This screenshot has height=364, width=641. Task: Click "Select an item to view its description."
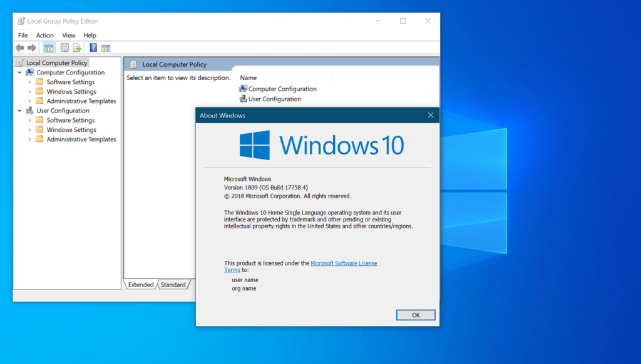pos(178,78)
